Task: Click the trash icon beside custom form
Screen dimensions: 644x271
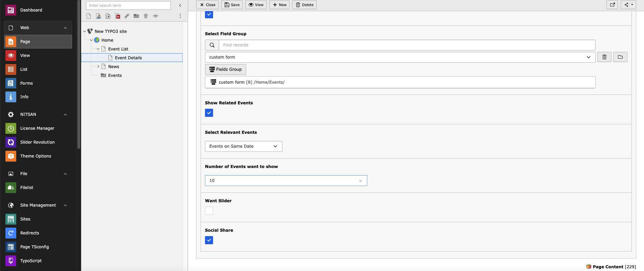Action: point(604,57)
